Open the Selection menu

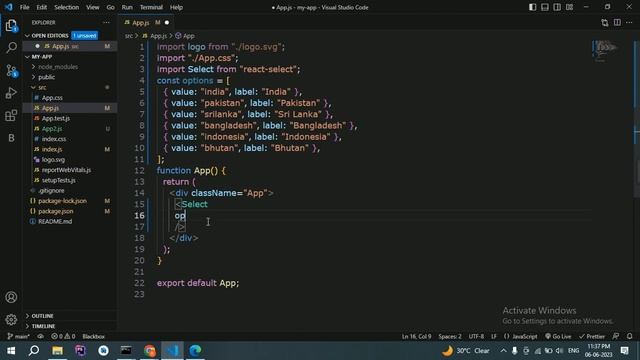(67, 7)
